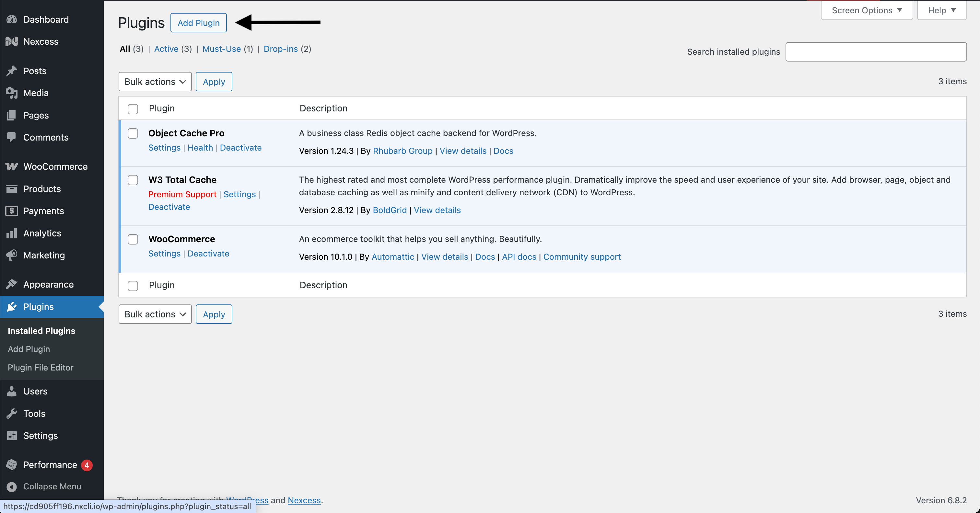
Task: Click the Collapse Menu arrow icon
Action: click(12, 486)
